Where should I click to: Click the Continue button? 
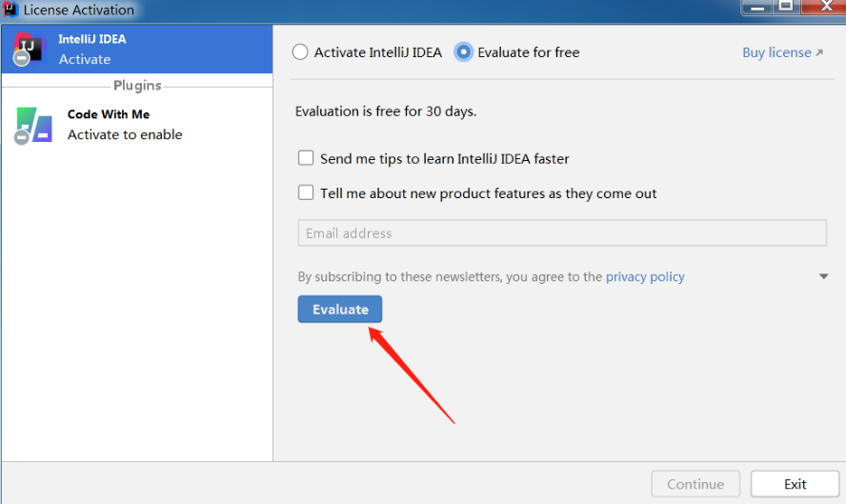point(695,484)
